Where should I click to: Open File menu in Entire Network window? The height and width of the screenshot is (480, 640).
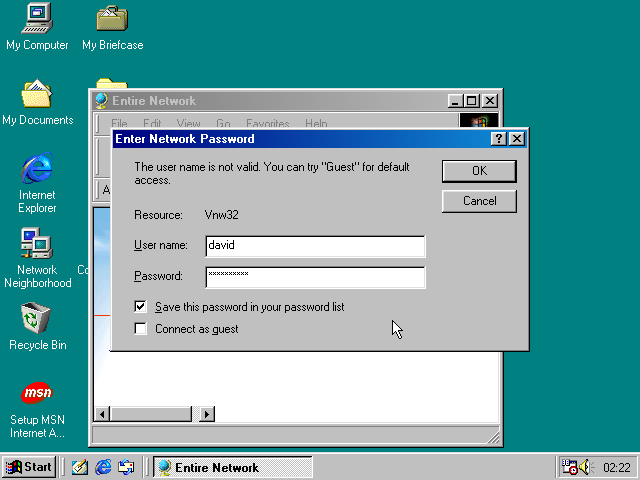119,123
